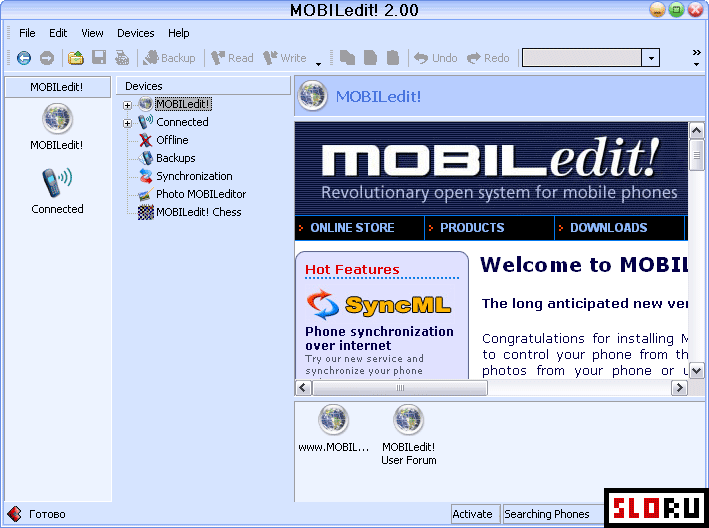Open the MOBILedit! User Forum shortcut
This screenshot has height=528, width=709.
[408, 435]
